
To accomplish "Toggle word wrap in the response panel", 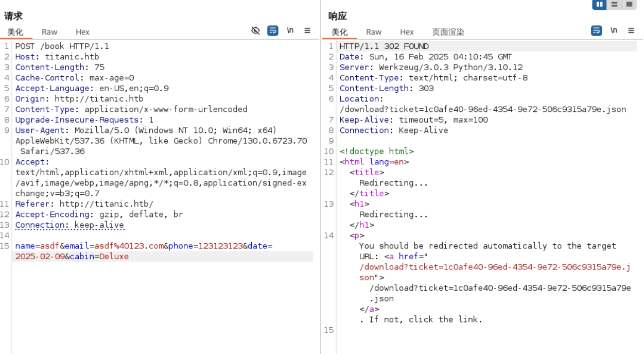I will coord(596,31).
